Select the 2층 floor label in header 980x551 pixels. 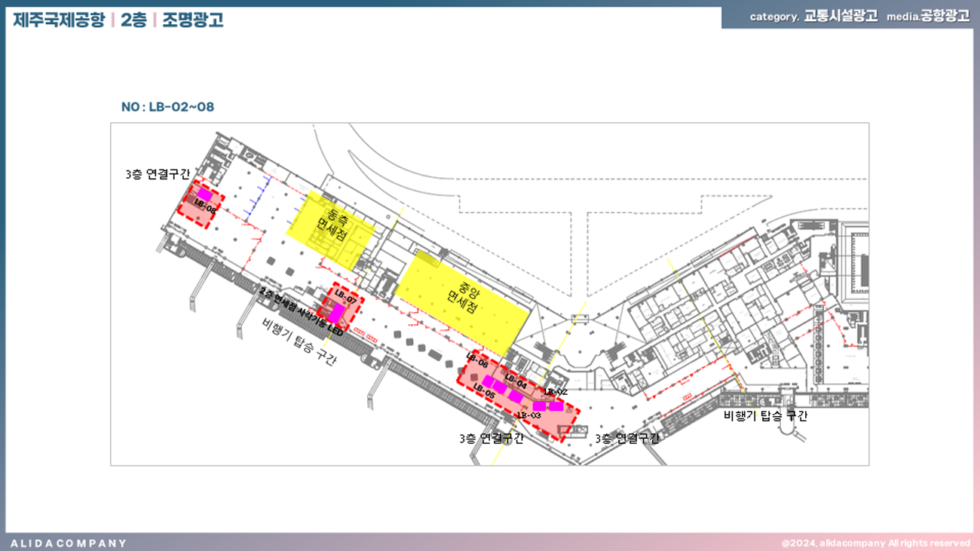133,20
